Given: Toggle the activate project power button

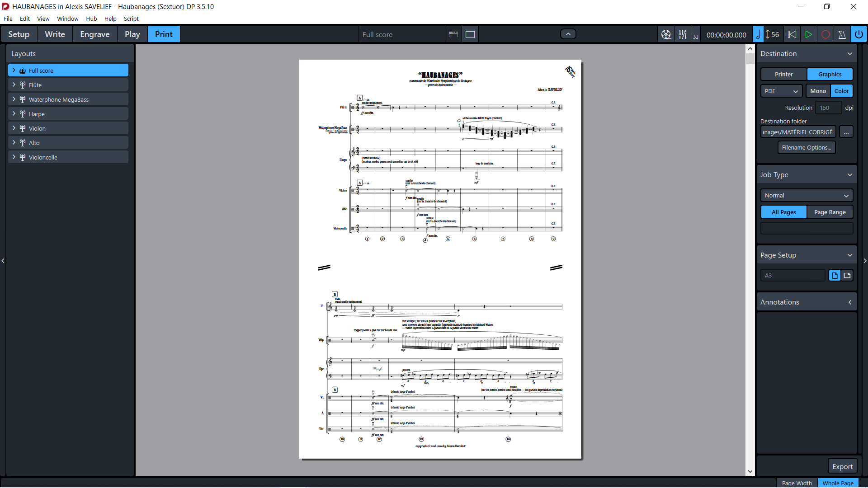Looking at the screenshot, I should [859, 34].
